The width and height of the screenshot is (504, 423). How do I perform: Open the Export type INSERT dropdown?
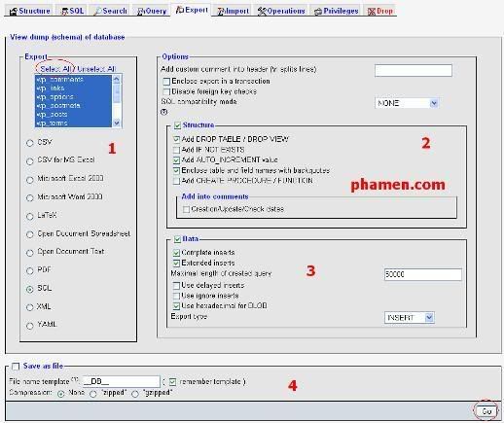coord(410,317)
